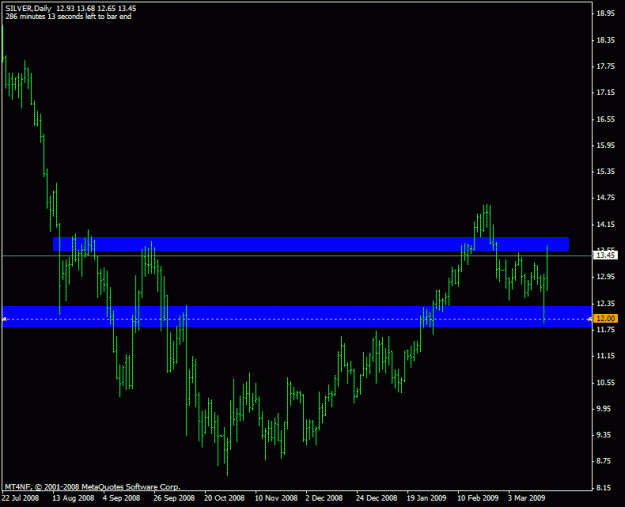This screenshot has height=507, width=625.
Task: Click the 10.55 price scale label
Action: coord(605,383)
